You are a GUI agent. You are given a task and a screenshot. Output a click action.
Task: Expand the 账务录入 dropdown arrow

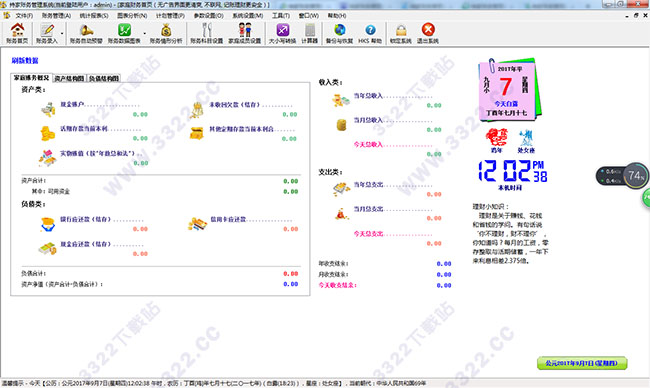[x=62, y=33]
